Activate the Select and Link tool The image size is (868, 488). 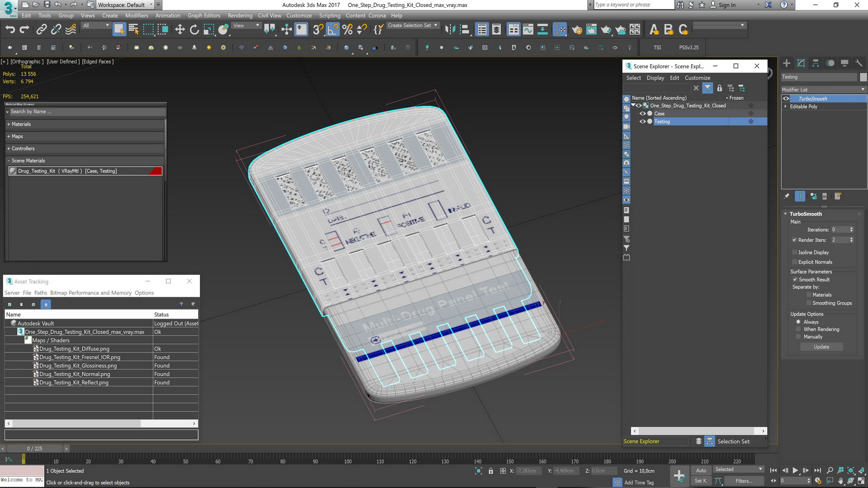[42, 30]
